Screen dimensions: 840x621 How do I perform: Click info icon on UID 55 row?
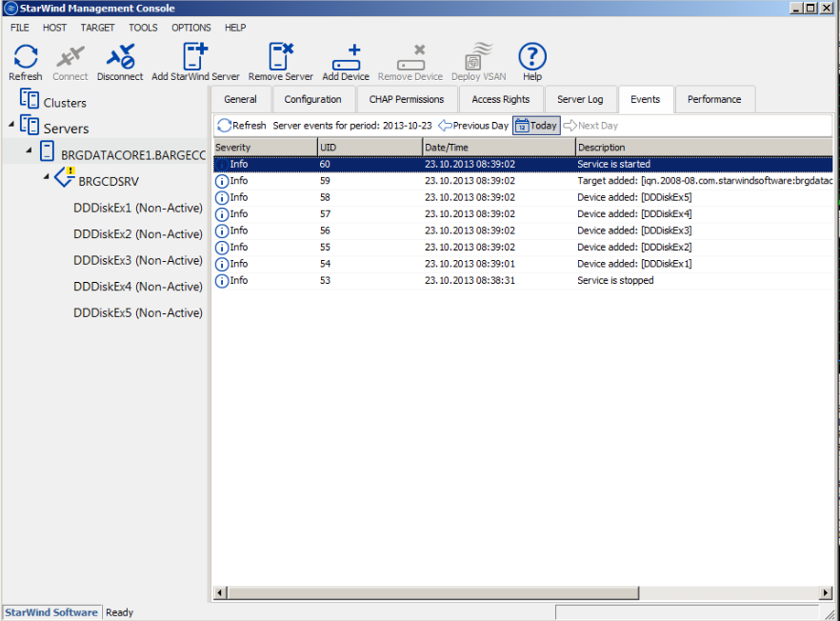click(221, 248)
